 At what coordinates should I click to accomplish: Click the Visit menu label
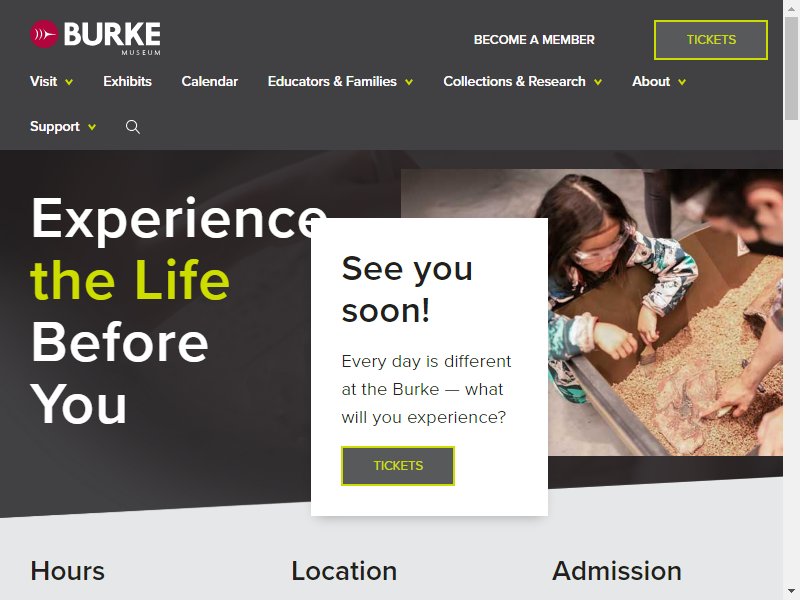(x=43, y=82)
